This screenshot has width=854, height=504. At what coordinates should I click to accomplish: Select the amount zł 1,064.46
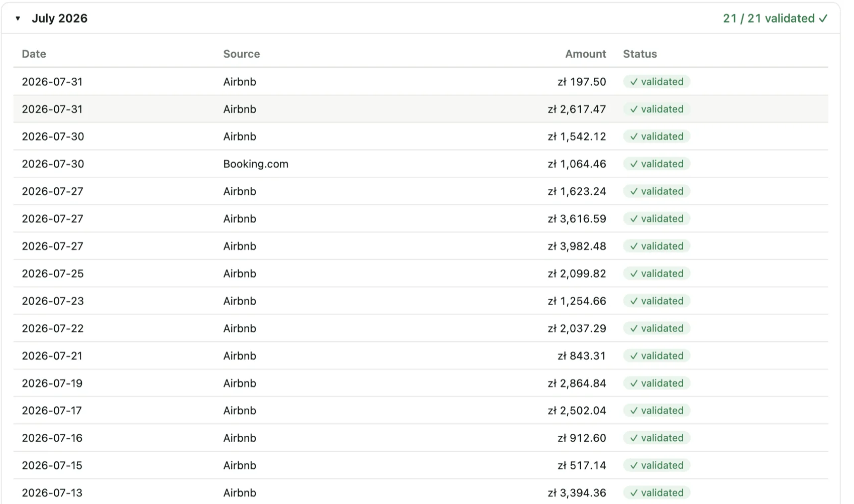click(x=577, y=164)
